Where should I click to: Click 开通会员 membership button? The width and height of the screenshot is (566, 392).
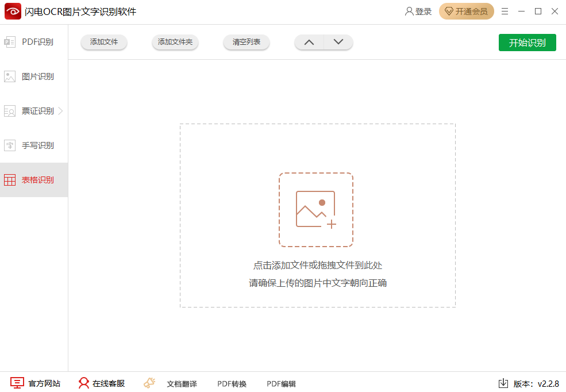(x=466, y=11)
